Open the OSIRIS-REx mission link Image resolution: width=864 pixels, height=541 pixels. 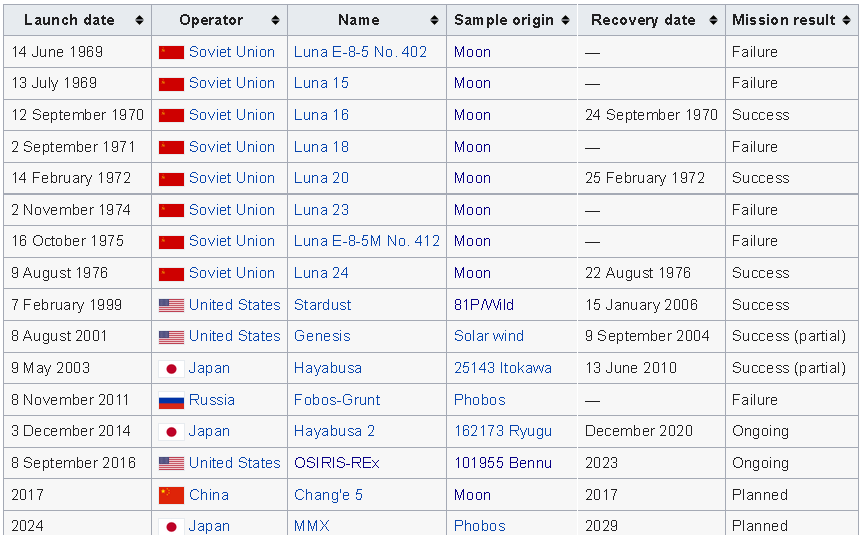pyautogui.click(x=337, y=463)
